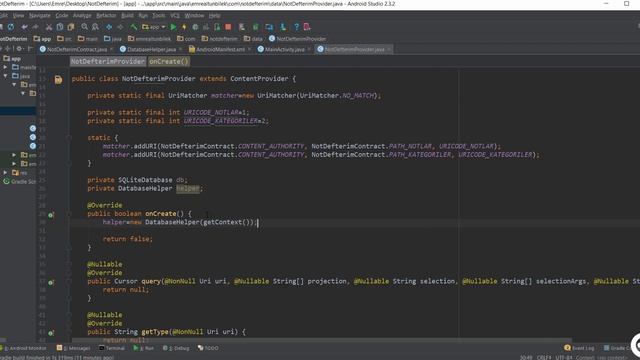Open the Event Log panel

click(x=579, y=348)
